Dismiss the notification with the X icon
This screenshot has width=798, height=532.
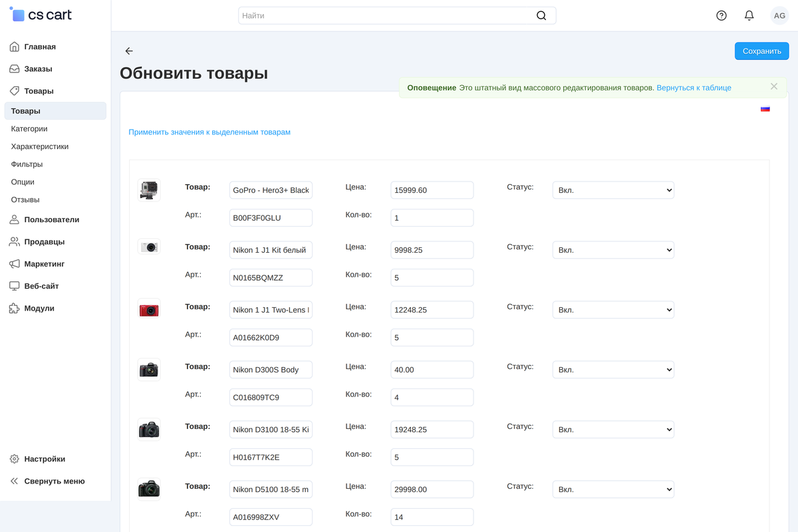click(774, 86)
